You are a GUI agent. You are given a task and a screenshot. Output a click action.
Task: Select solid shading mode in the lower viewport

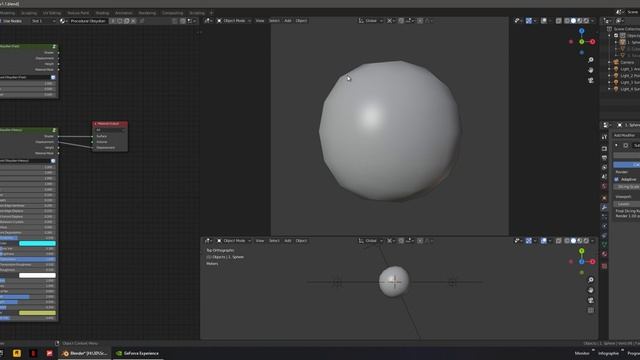click(x=573, y=241)
